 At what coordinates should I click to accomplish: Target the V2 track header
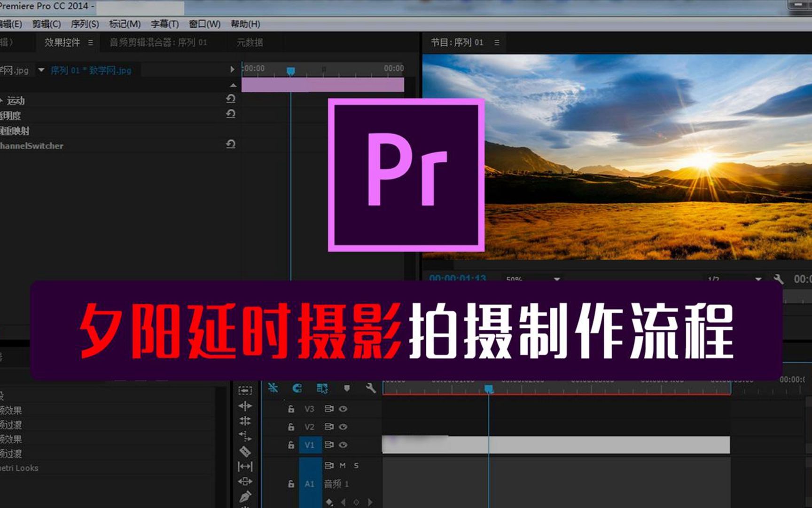pyautogui.click(x=309, y=427)
